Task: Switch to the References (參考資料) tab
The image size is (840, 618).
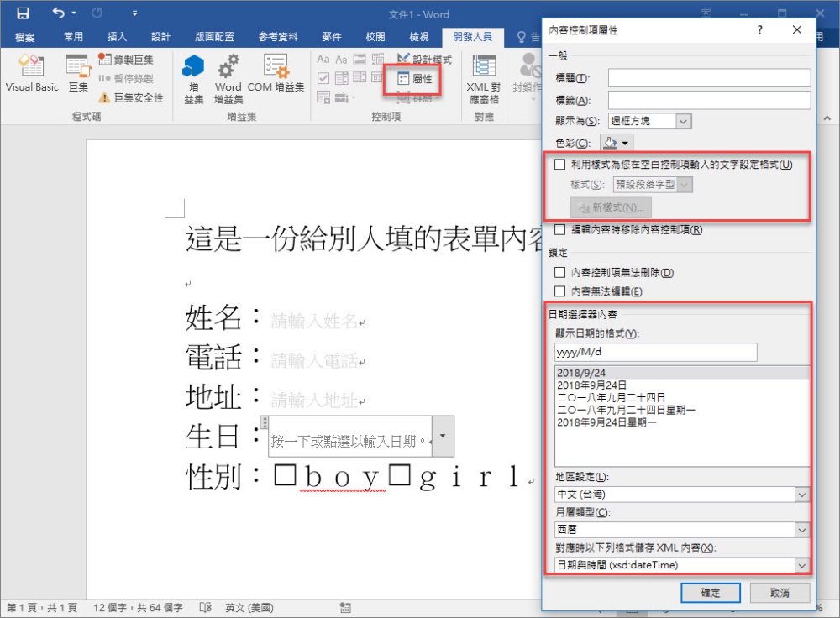Action: (277, 36)
